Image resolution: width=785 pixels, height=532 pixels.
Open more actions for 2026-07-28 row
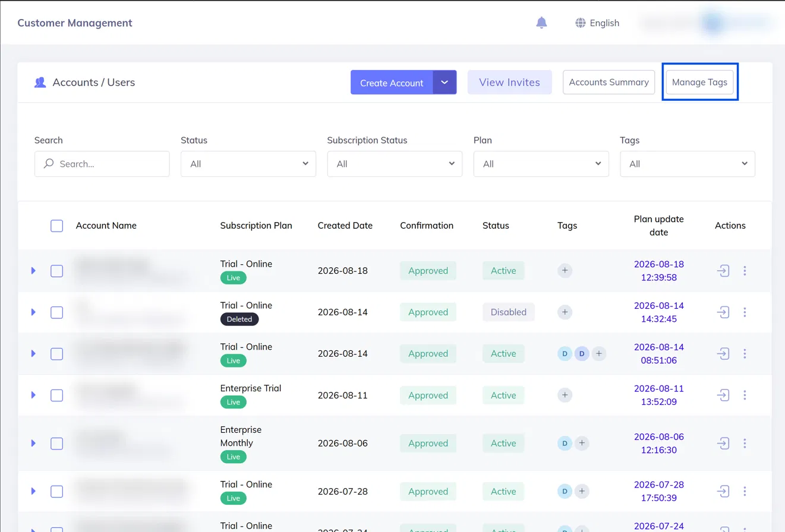click(745, 491)
